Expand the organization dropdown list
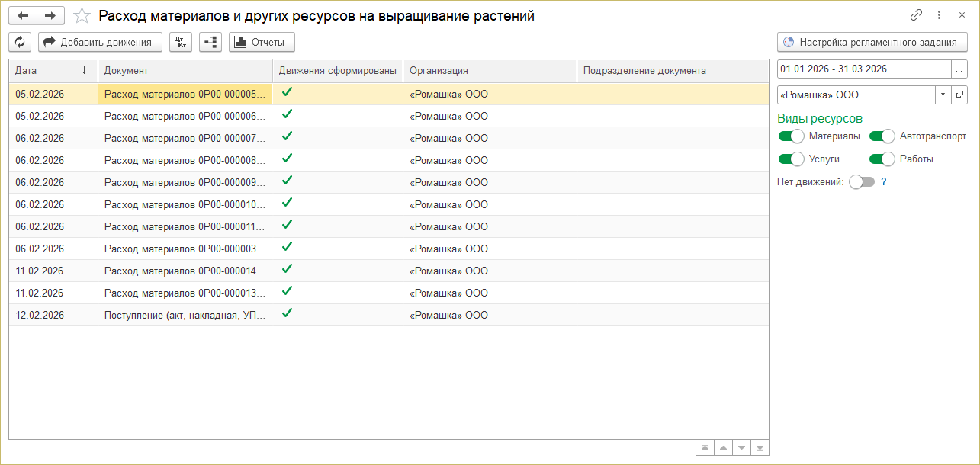The height and width of the screenshot is (465, 980). click(x=943, y=95)
